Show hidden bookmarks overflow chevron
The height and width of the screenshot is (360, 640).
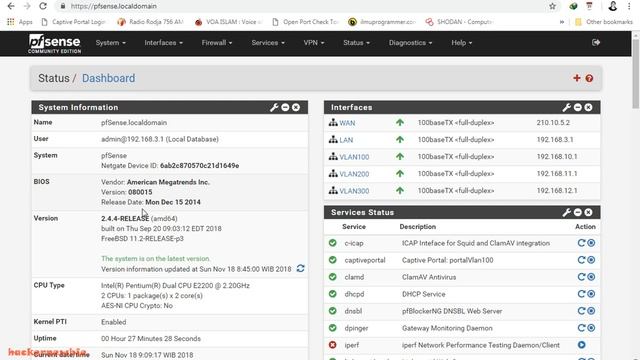coord(562,22)
